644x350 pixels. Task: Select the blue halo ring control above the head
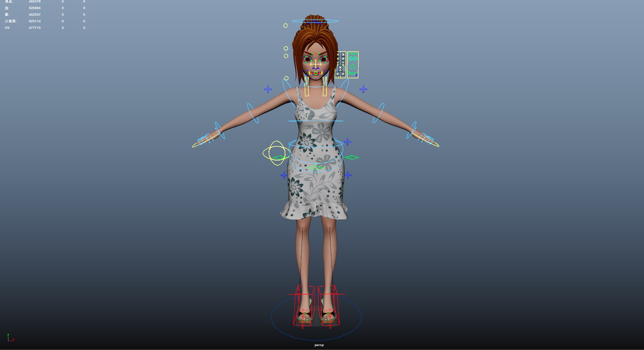[x=315, y=21]
